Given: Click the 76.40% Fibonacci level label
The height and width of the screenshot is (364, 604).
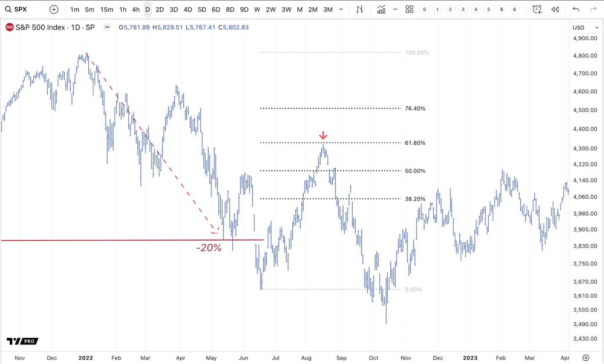Looking at the screenshot, I should 415,109.
